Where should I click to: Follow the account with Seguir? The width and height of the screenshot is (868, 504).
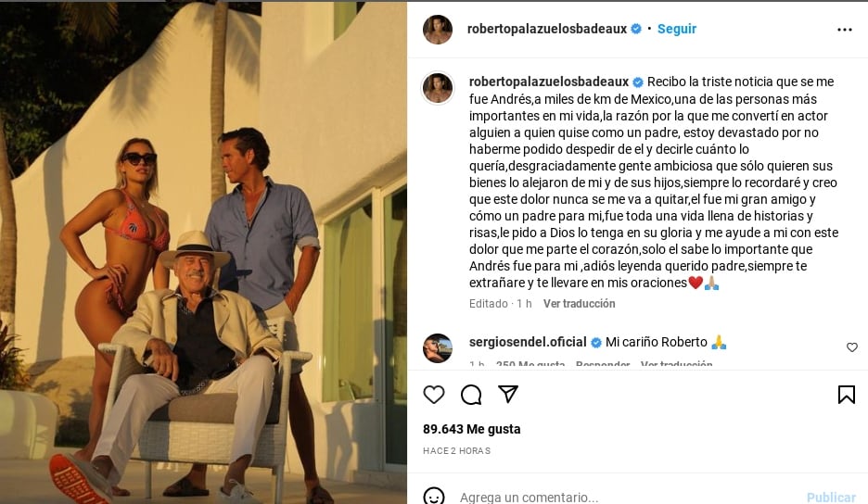677,29
